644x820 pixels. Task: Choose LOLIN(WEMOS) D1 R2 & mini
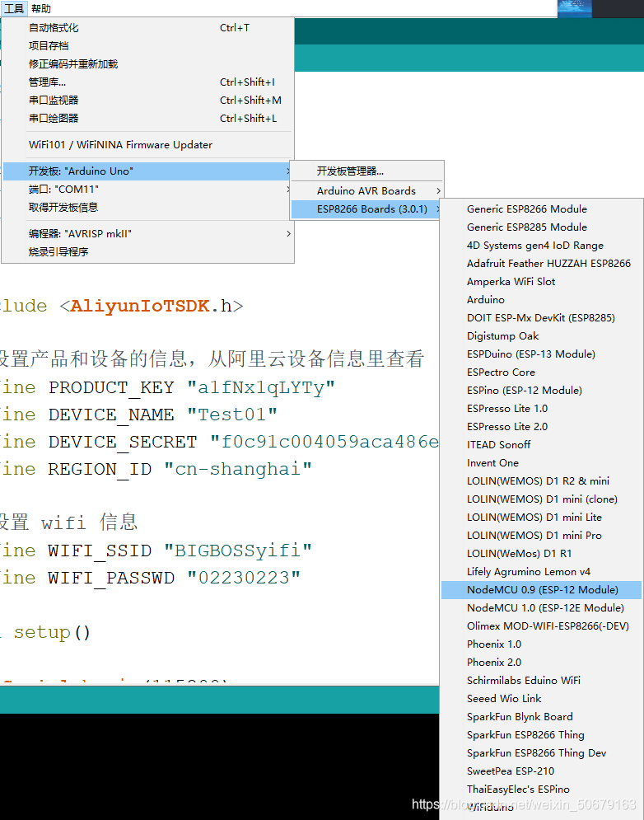pos(542,481)
